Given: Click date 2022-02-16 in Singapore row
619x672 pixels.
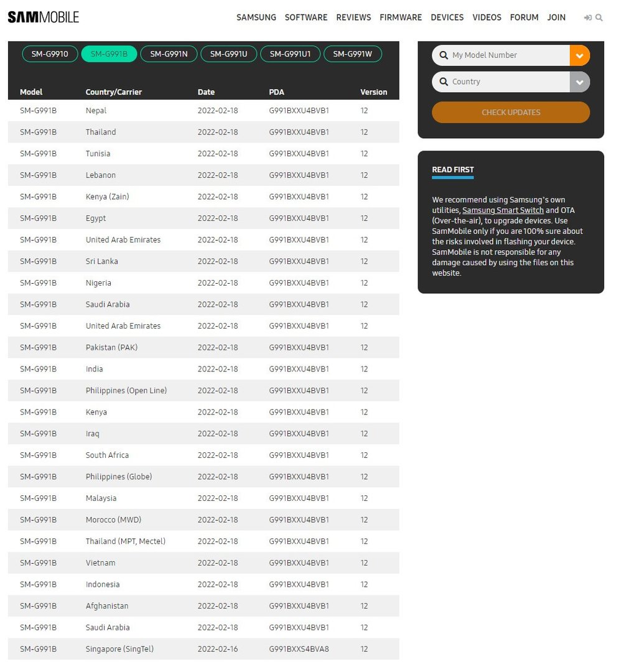Looking at the screenshot, I should [x=218, y=649].
